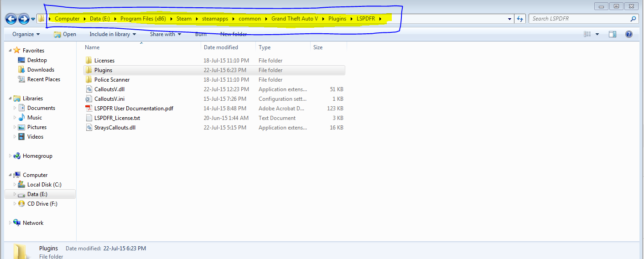The height and width of the screenshot is (259, 644).
Task: Open Recent Places in Favorites
Action: 44,79
